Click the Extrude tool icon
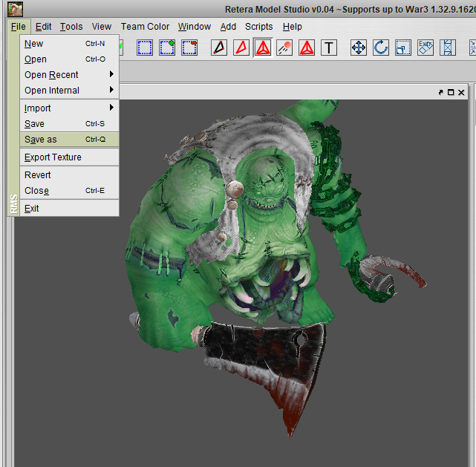This screenshot has height=467, width=476. pyautogui.click(x=426, y=48)
